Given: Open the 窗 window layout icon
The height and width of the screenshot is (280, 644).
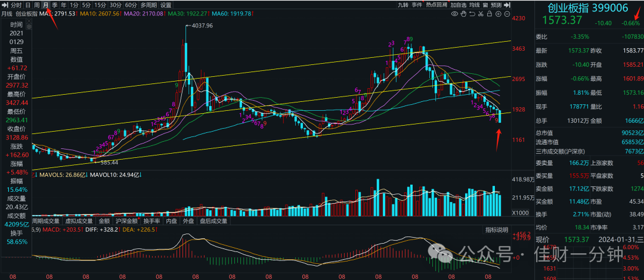Looking at the screenshot, I should click(x=485, y=5).
